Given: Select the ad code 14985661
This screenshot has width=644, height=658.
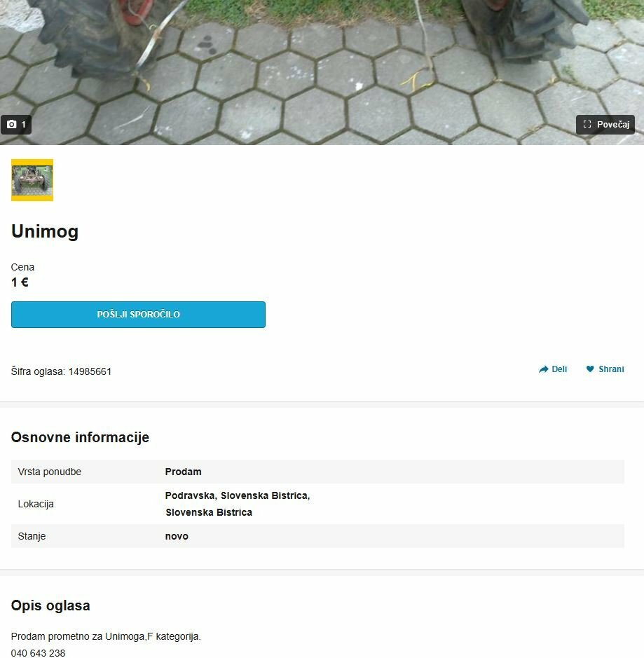Looking at the screenshot, I should 90,372.
